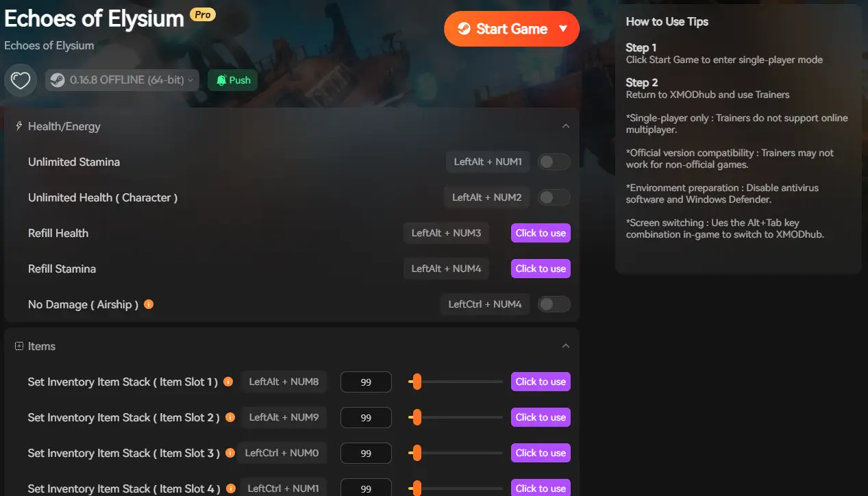868x496 pixels.
Task: Toggle No Damage (Airship) on
Action: tap(554, 304)
